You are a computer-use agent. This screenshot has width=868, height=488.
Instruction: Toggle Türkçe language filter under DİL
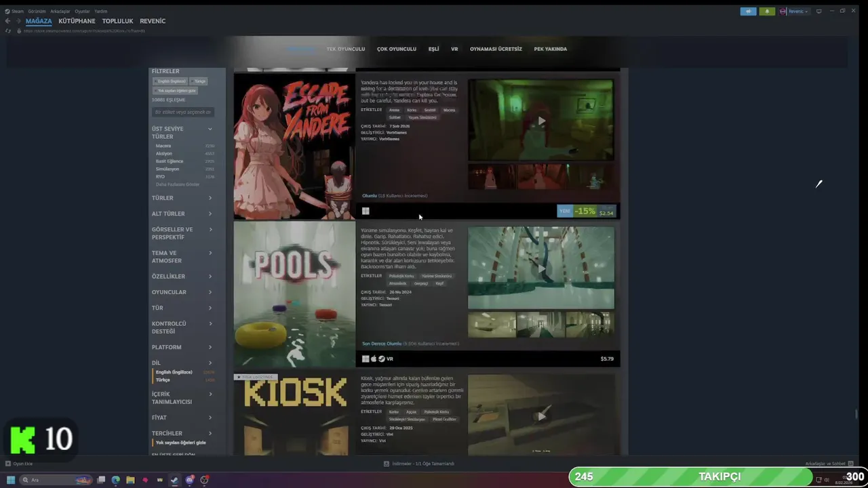tap(163, 380)
